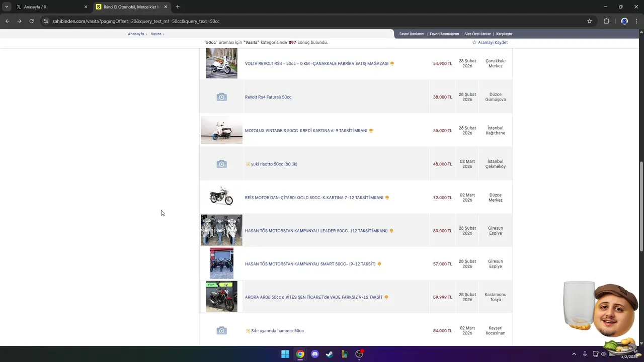Open ARORA AR06 50cc 6 VİTES listing
This screenshot has width=644, height=362.
click(x=314, y=297)
